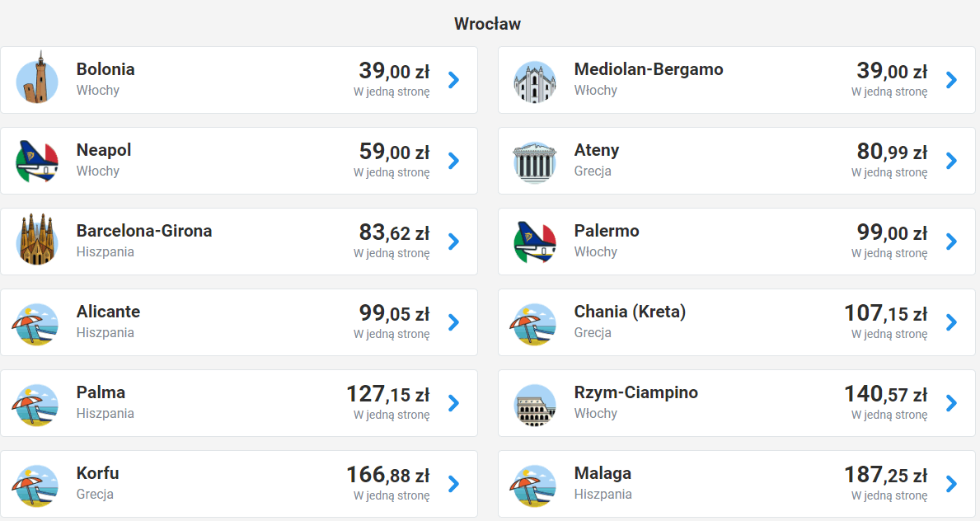Click the Neapol airplane tail icon
980x521 pixels.
pos(37,161)
